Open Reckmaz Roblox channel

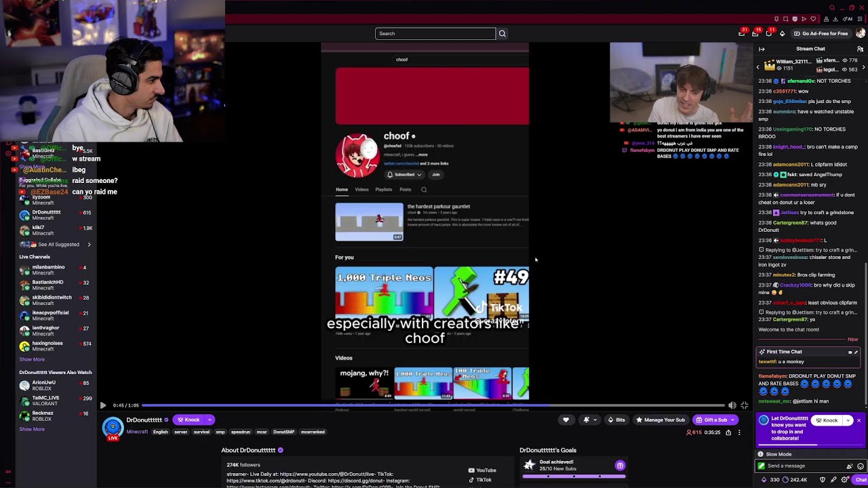[54, 416]
